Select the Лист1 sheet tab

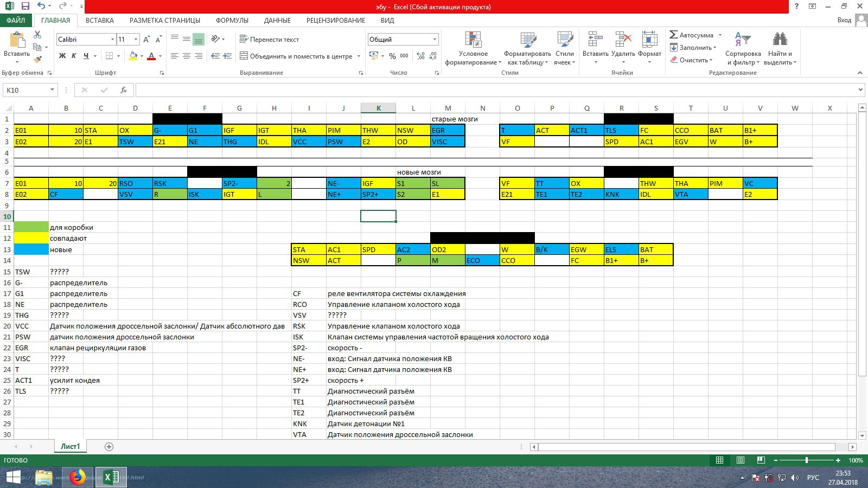coord(70,447)
